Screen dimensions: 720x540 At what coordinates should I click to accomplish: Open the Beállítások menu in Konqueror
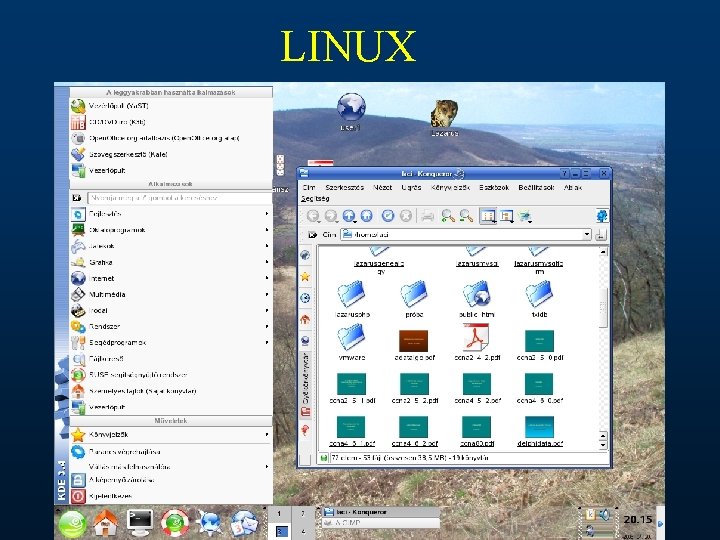(536, 187)
